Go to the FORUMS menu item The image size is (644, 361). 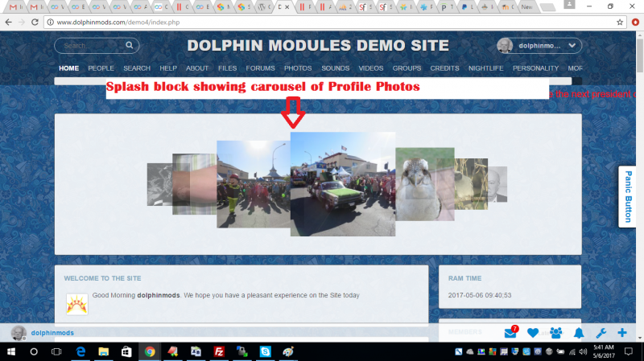pos(260,68)
